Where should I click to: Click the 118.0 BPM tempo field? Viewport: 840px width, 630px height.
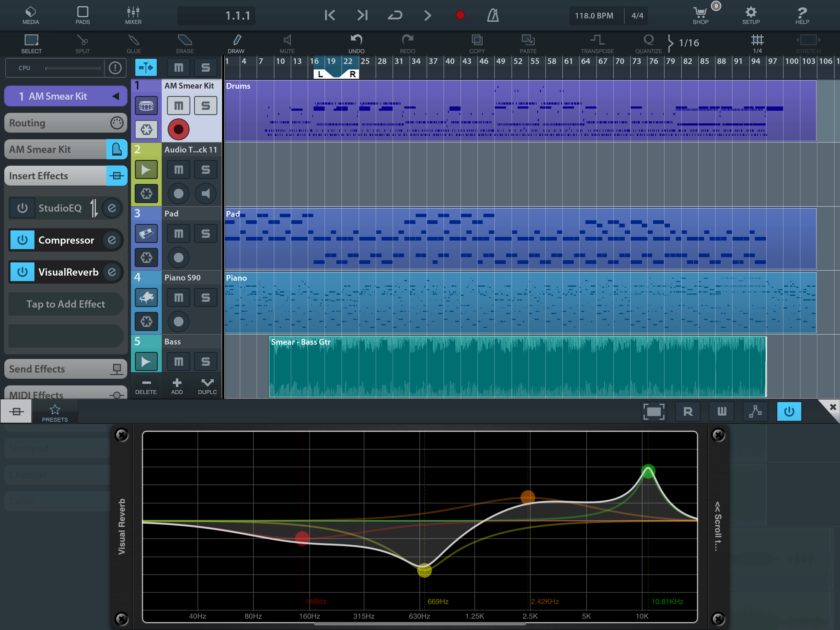[x=594, y=16]
